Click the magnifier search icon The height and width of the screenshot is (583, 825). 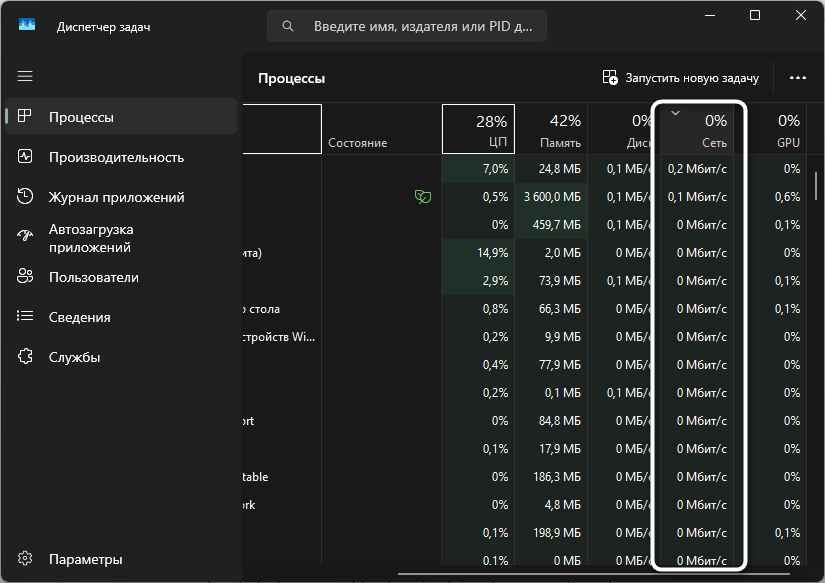pyautogui.click(x=287, y=26)
